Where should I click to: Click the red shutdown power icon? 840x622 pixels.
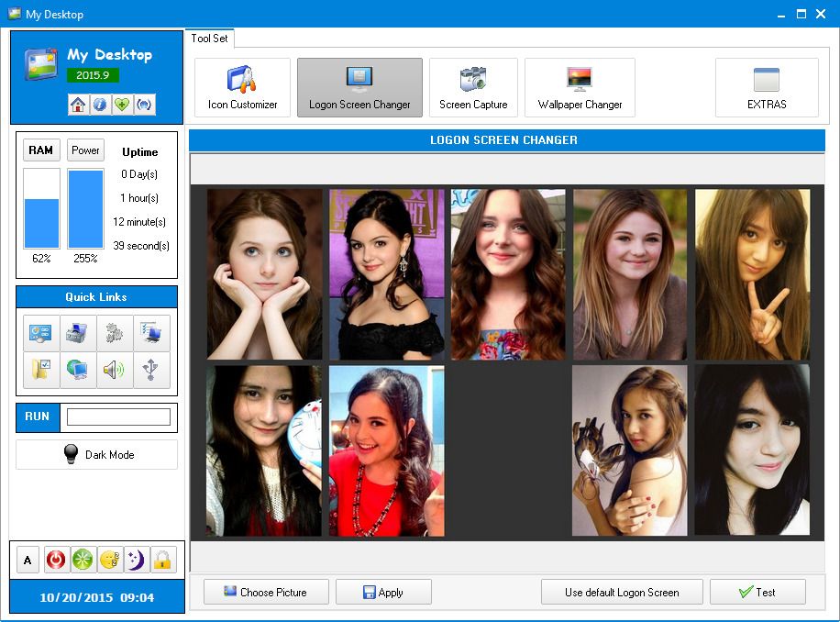(54, 560)
